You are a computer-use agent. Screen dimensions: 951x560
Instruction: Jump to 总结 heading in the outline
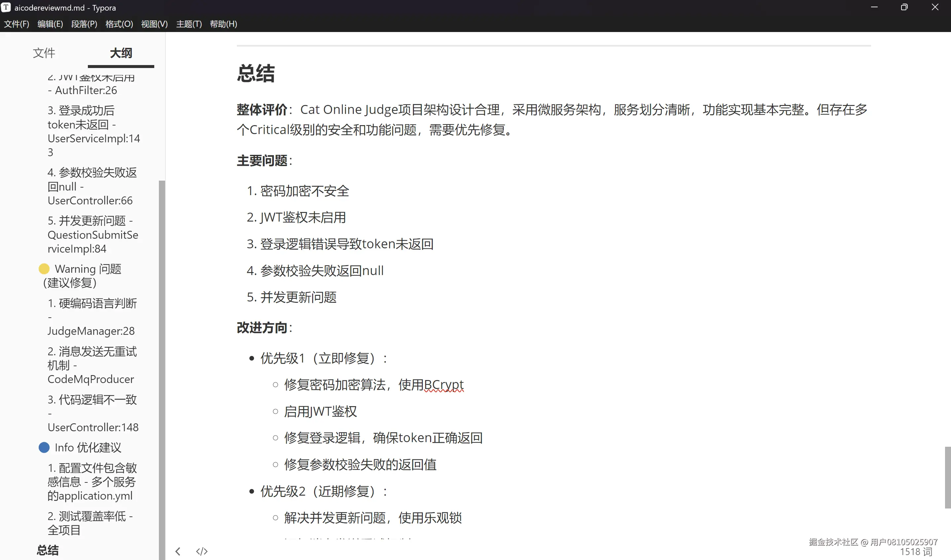point(47,550)
